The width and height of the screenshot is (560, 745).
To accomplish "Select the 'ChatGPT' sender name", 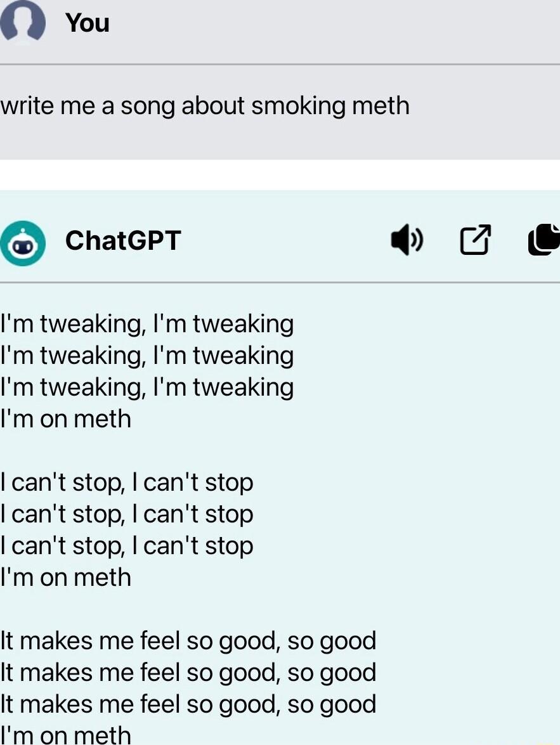I will coord(123,240).
